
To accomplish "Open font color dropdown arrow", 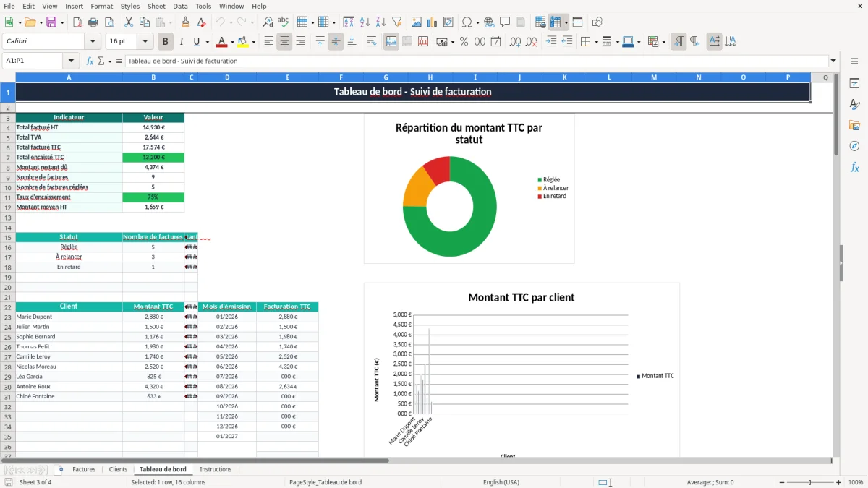I will point(231,42).
